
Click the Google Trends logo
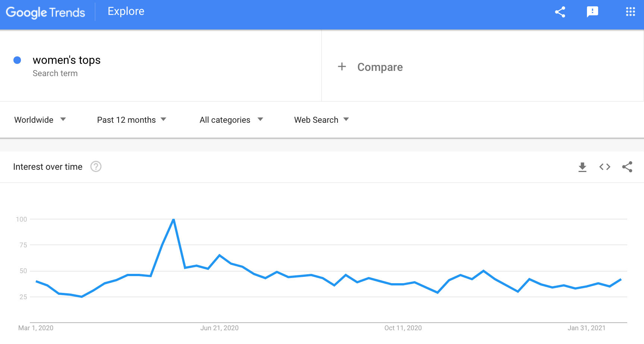[x=45, y=12]
